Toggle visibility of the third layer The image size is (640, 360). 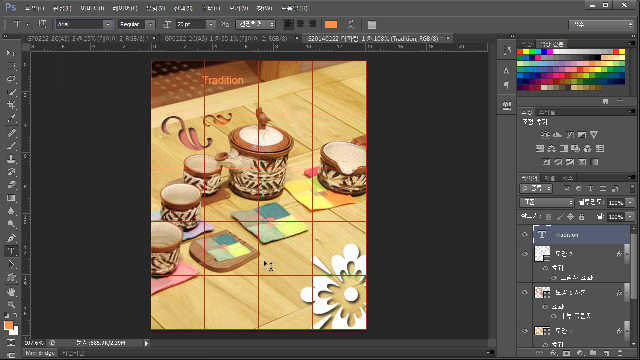click(x=525, y=292)
